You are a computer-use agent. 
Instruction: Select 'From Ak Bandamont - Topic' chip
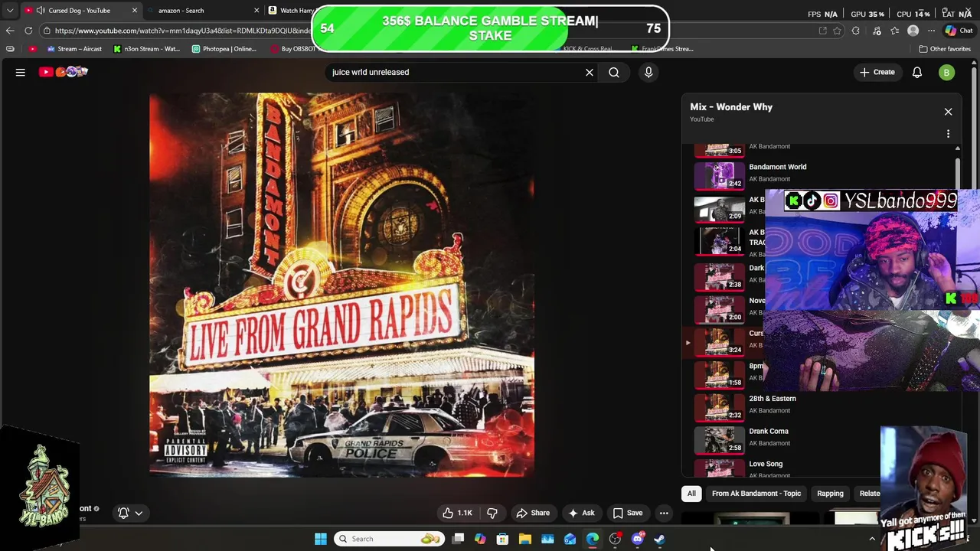click(x=756, y=494)
